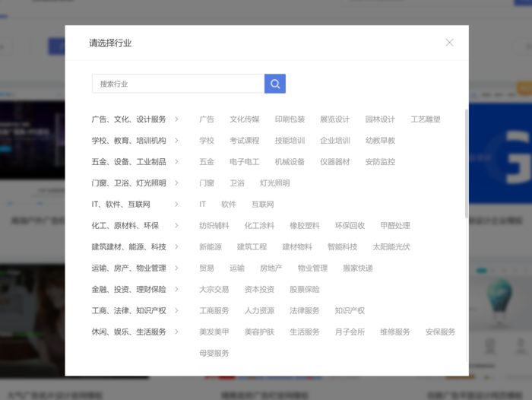Screen dimensions: 532x400
Task: Select category 广告、文化、设计服务
Action: [x=129, y=119]
